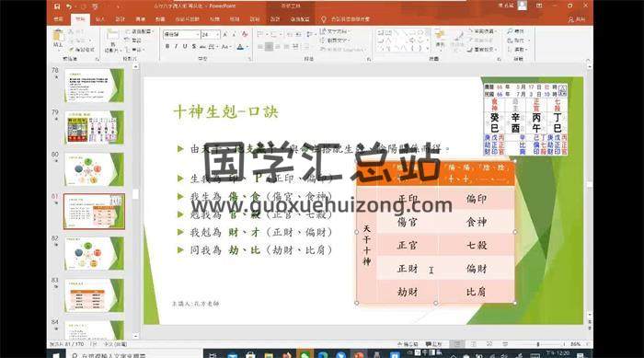Viewport: 644px width, 358px height.
Task: Click the New Slide icon
Action: [x=111, y=36]
